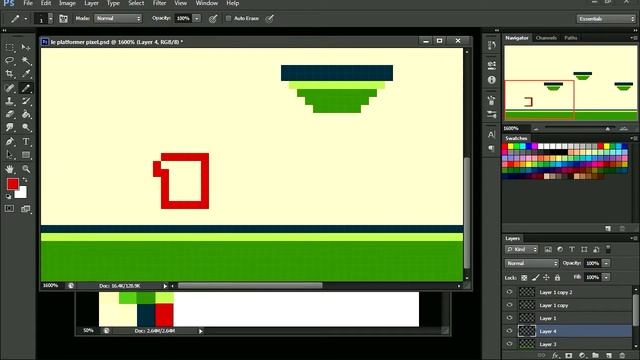Hide the Layer 1 layer
Viewport: 640px width, 360px height.
coord(509,318)
